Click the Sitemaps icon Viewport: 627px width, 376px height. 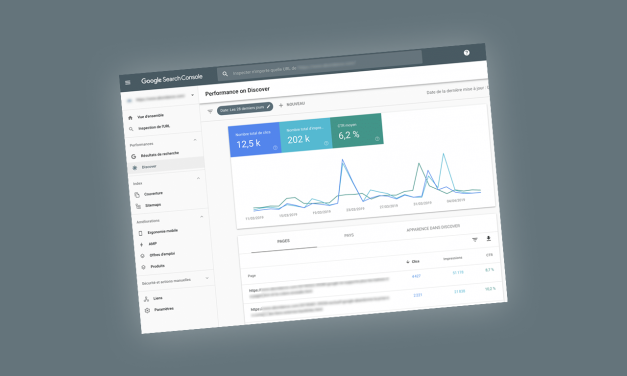pyautogui.click(x=138, y=206)
